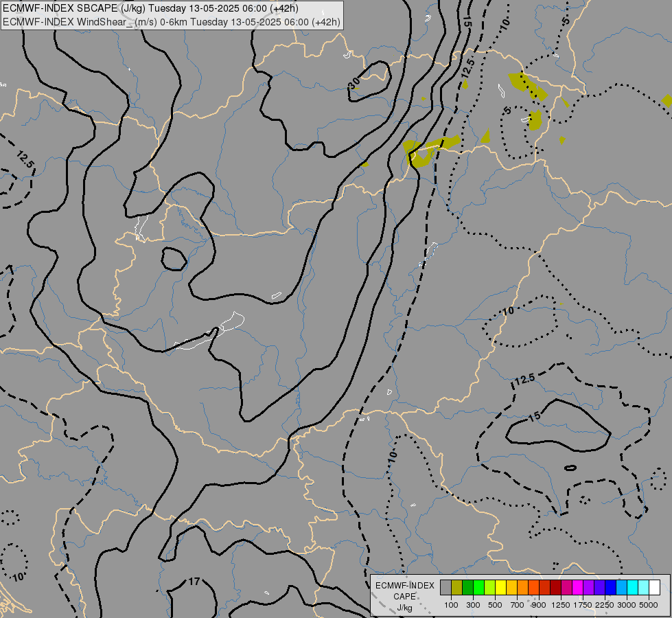Click the 1750 legend tick label
Viewport: 672px width, 618px height.
click(x=583, y=605)
